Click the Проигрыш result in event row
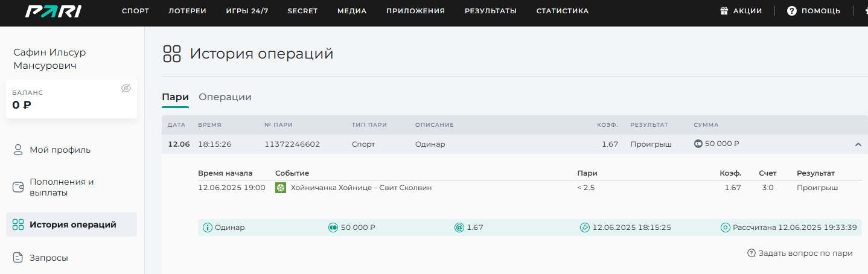 pyautogui.click(x=817, y=188)
